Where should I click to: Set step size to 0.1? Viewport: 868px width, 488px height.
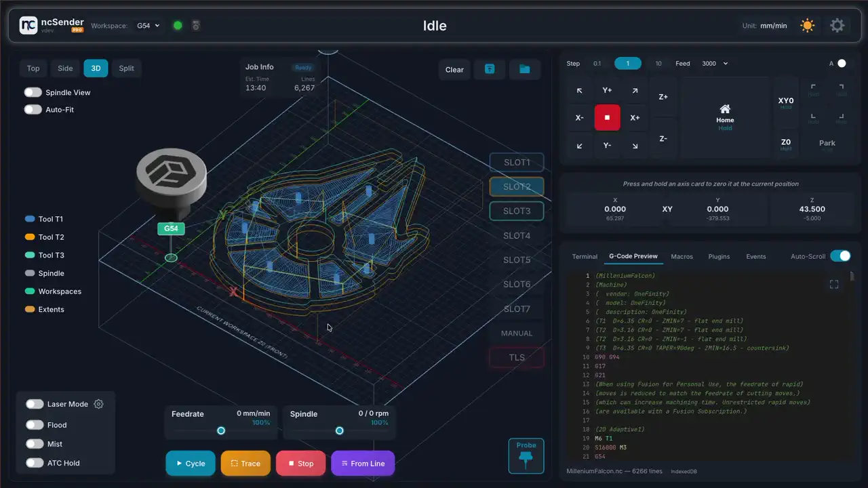click(x=597, y=63)
